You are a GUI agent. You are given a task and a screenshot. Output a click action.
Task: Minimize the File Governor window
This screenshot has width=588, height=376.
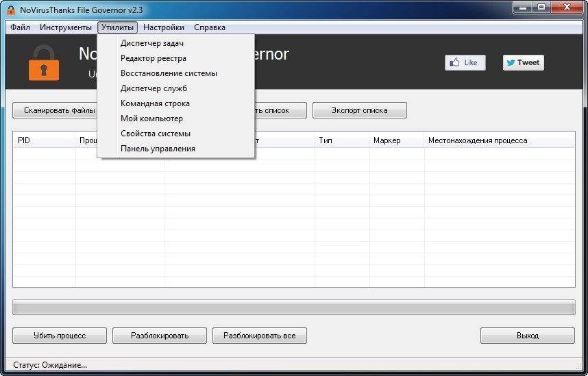(523, 7)
